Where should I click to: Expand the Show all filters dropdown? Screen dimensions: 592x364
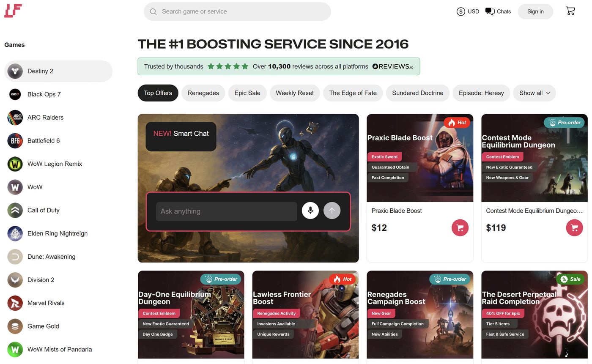pyautogui.click(x=534, y=93)
